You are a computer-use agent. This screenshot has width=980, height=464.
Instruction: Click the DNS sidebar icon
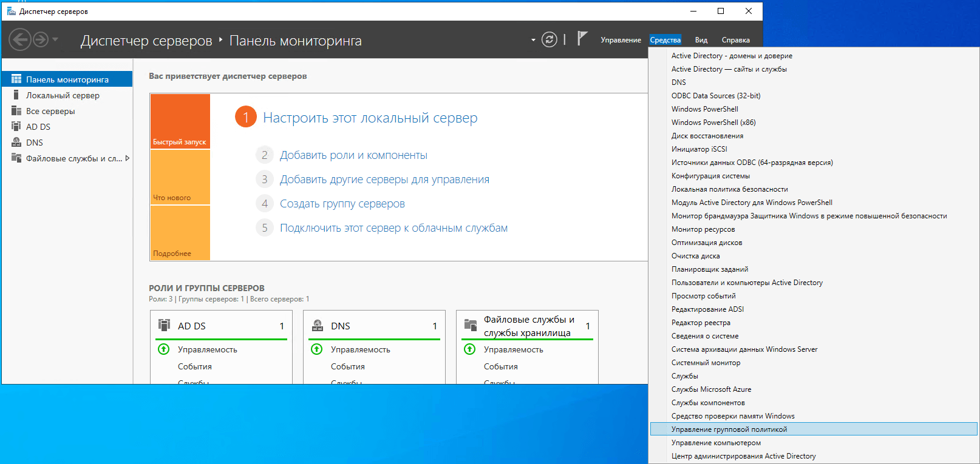pyautogui.click(x=16, y=143)
